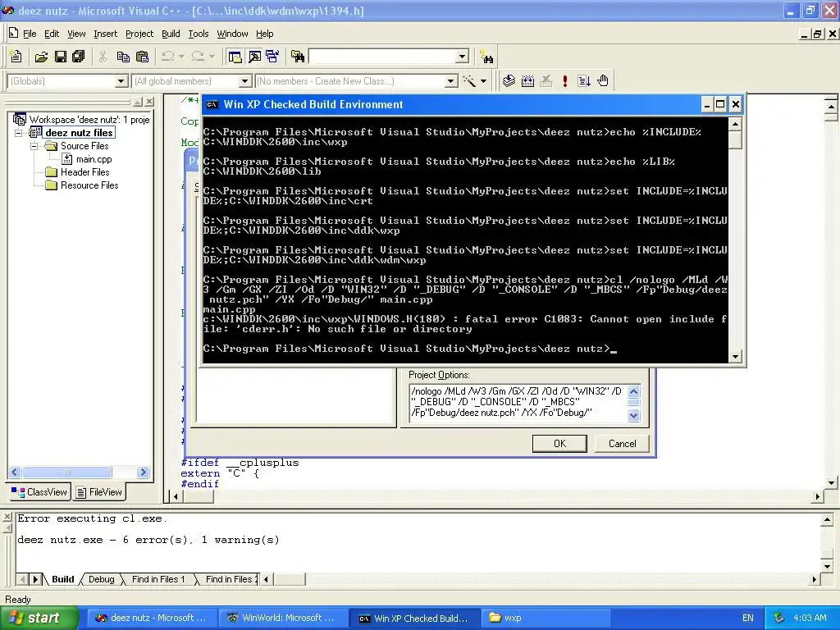
Task: Click the Paste clipboard icon
Action: [142, 57]
